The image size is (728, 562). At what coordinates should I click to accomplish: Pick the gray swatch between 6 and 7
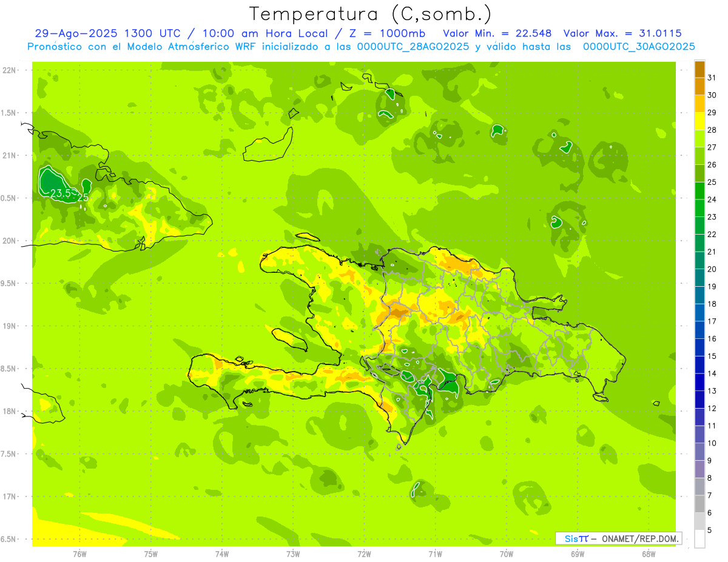[x=699, y=504]
